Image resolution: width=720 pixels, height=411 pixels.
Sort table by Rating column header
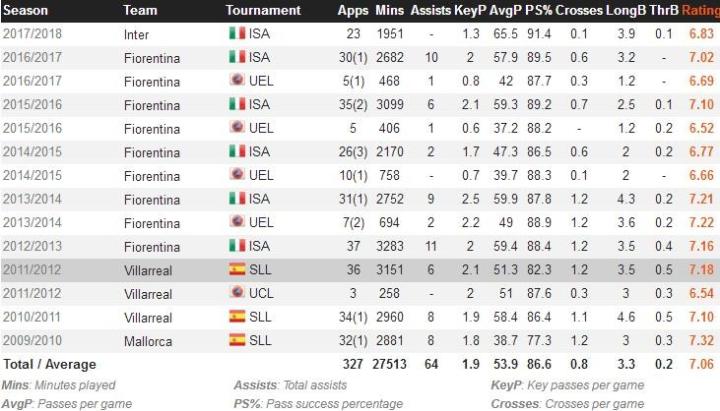(x=699, y=10)
